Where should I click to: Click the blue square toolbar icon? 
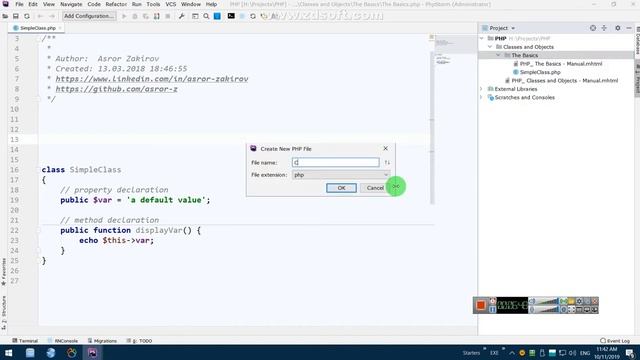pyautogui.click(x=217, y=16)
